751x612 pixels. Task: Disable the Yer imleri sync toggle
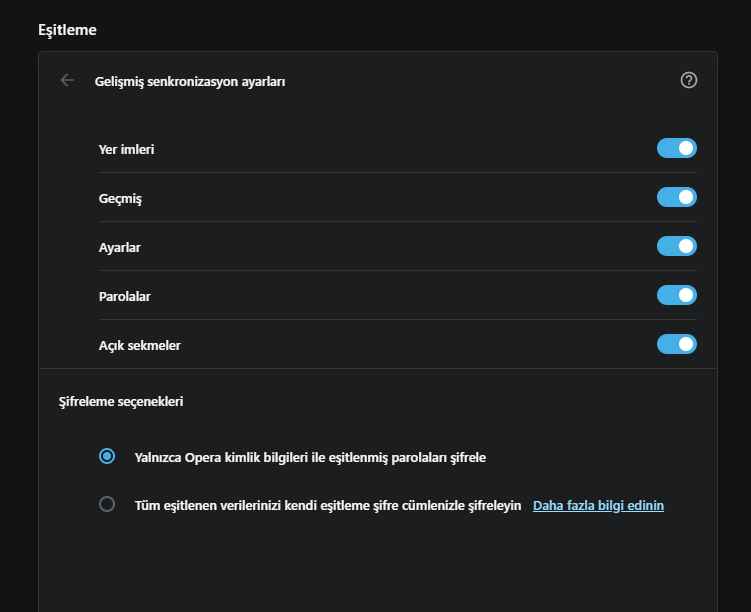[x=676, y=148]
